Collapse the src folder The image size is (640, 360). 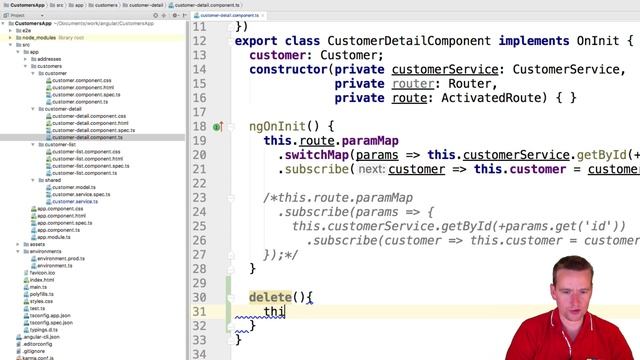11,45
